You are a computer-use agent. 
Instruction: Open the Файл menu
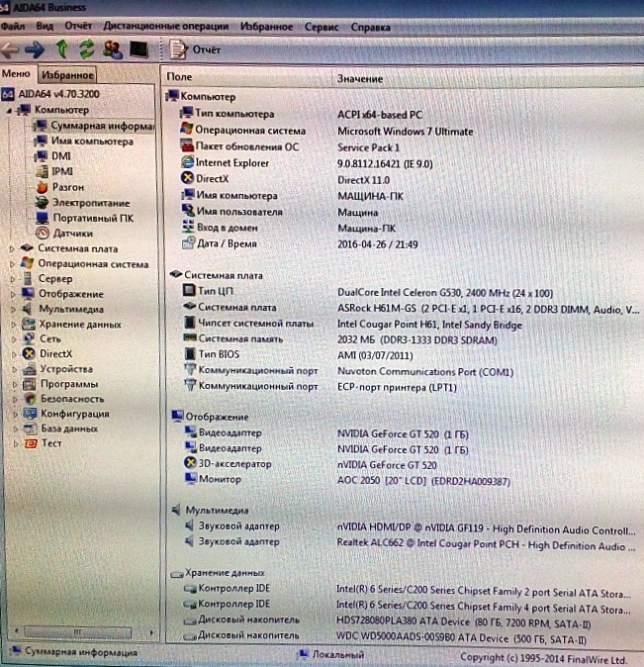point(12,27)
